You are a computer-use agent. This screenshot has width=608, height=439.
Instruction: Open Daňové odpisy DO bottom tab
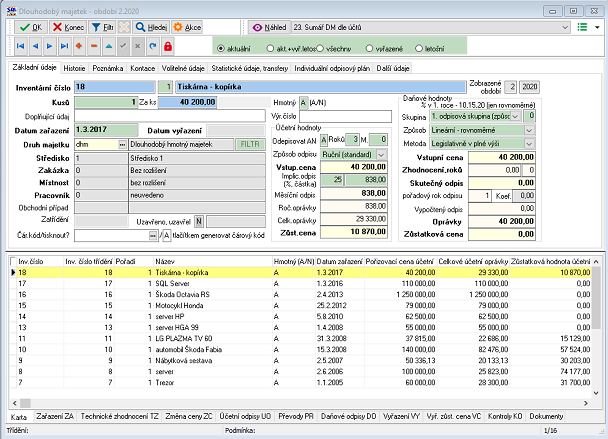348,416
